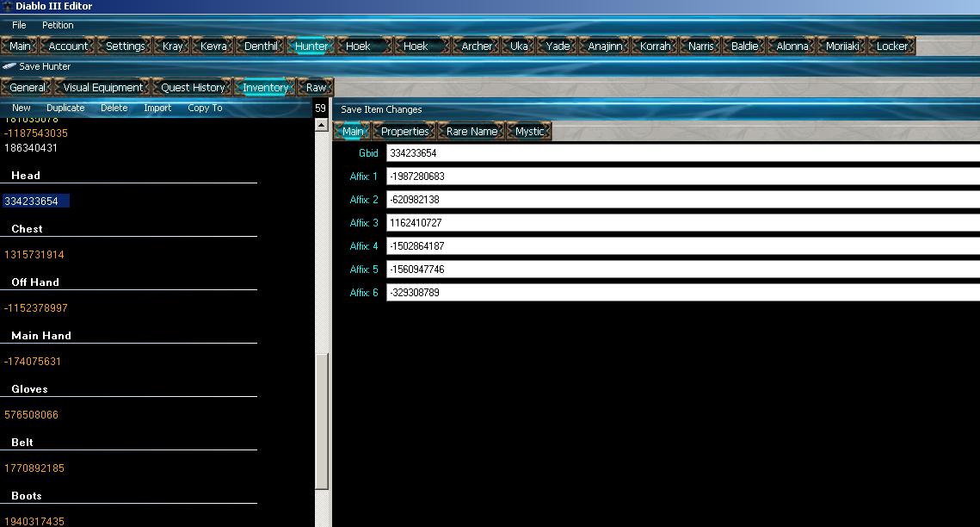The image size is (980, 527).
Task: Switch to item Properties tab
Action: coord(404,131)
